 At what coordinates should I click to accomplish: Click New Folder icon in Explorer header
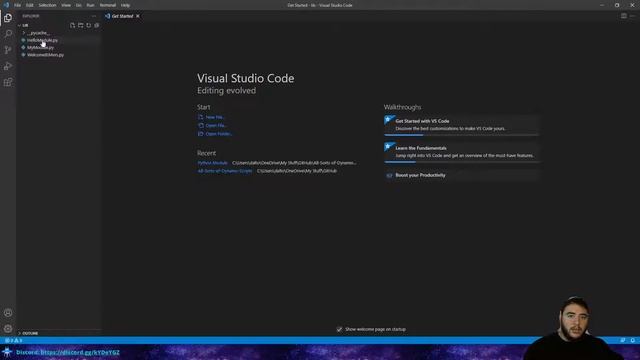81,25
